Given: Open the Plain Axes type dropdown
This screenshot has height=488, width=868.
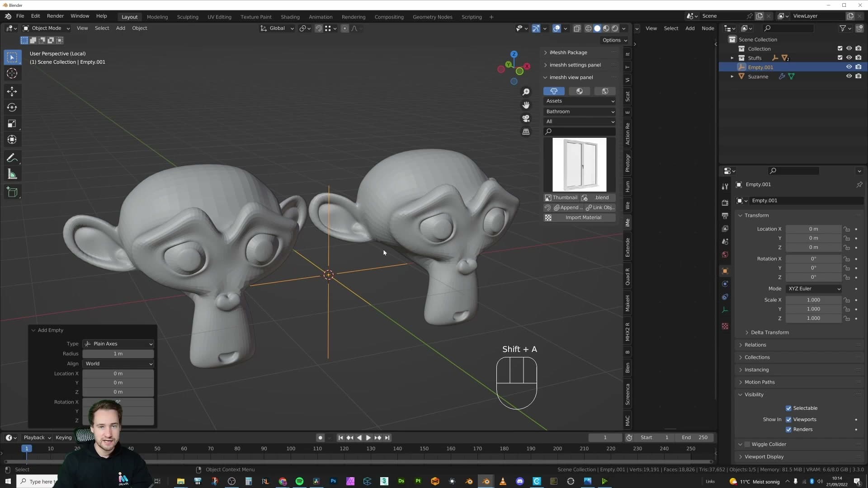Looking at the screenshot, I should click(x=118, y=344).
